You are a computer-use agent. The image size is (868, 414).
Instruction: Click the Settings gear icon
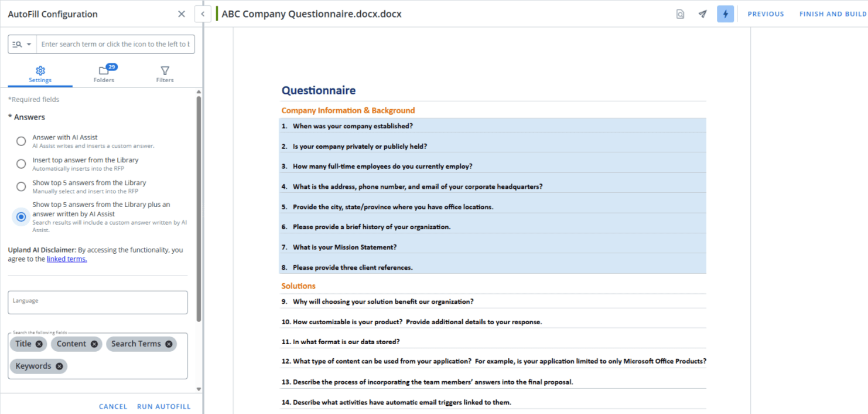(x=40, y=69)
